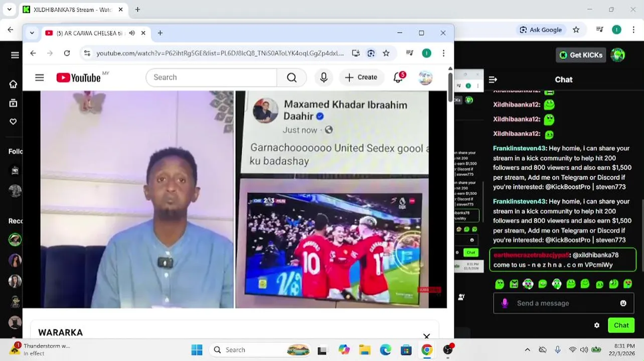Click the purple microphone in chat input
Viewport: 644px width, 361px height.
[505, 303]
